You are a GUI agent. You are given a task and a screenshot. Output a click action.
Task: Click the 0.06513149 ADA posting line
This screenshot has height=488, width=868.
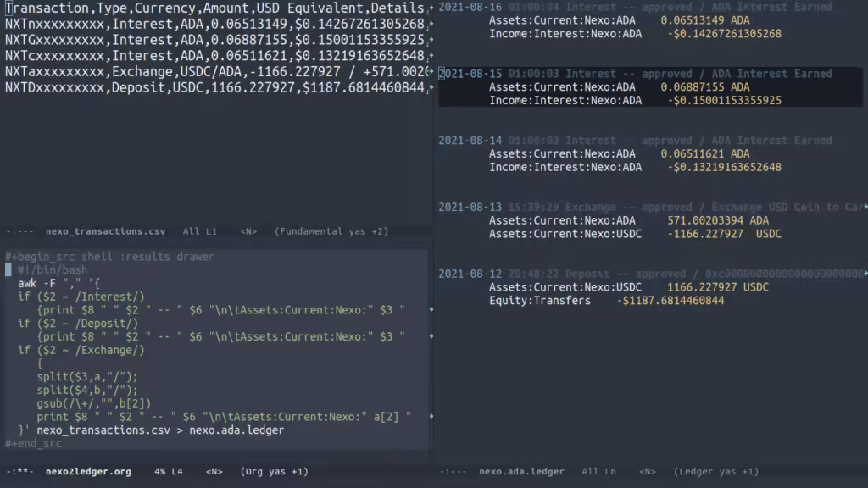619,20
